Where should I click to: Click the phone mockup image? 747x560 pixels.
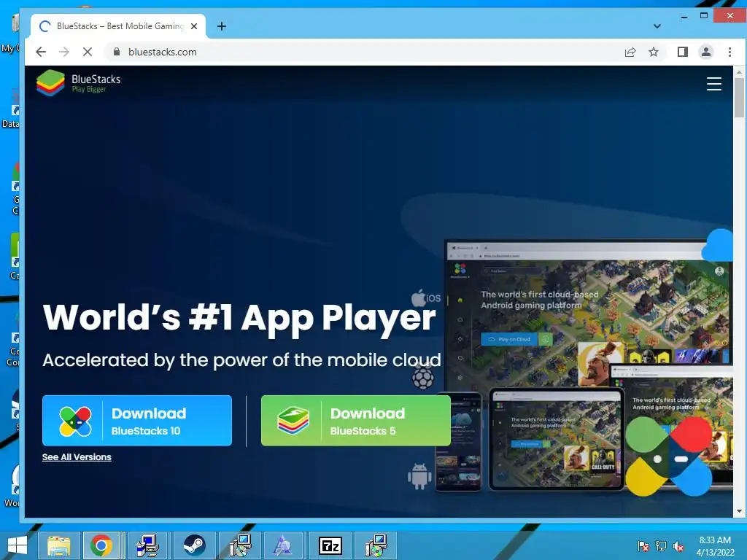pos(458,442)
